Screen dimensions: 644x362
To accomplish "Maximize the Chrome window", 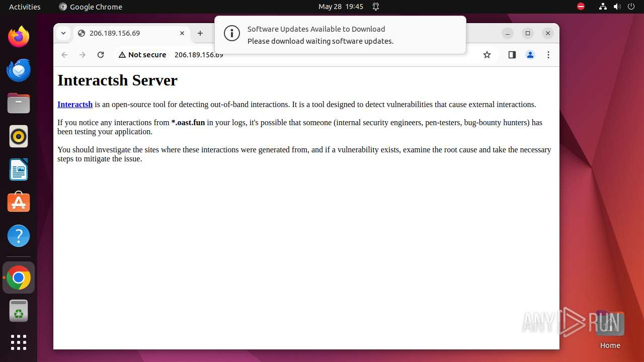I will (528, 33).
